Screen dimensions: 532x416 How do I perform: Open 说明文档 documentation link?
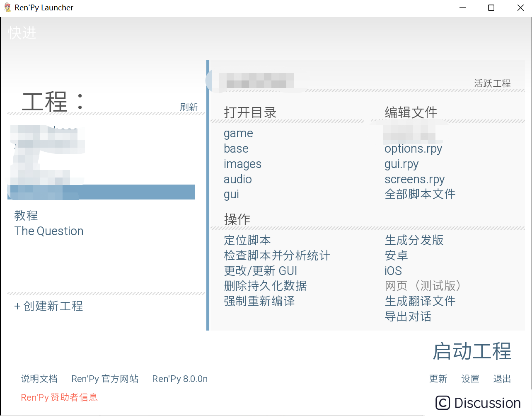[x=39, y=379]
